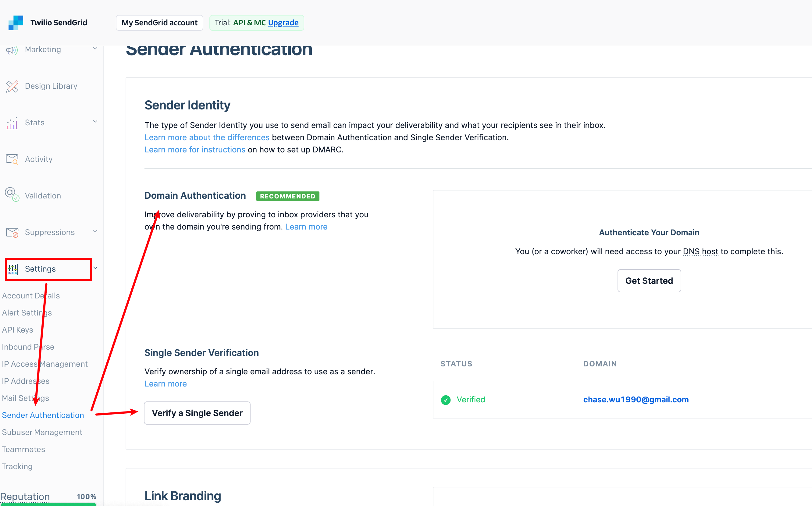Click the Marketing megaphone icon

click(x=12, y=50)
